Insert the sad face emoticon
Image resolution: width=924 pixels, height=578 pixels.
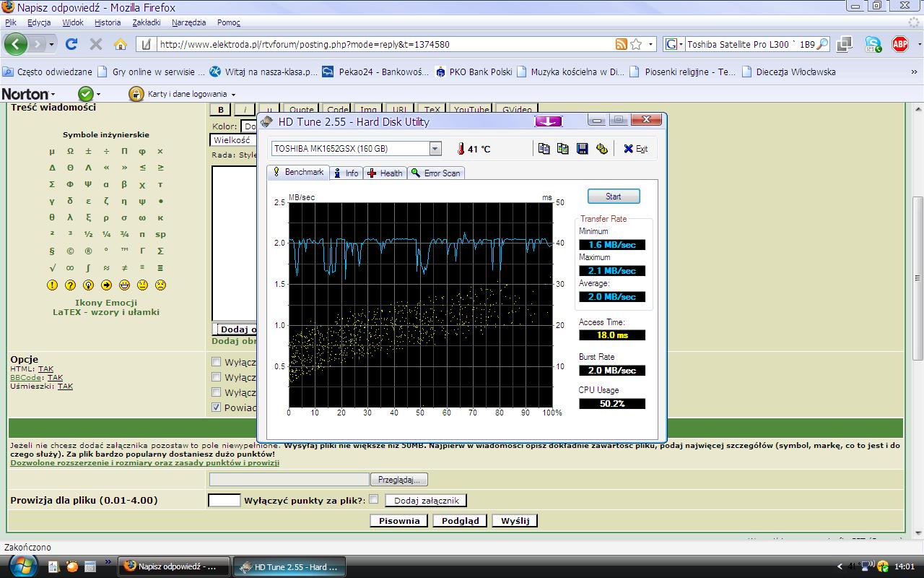(160, 285)
